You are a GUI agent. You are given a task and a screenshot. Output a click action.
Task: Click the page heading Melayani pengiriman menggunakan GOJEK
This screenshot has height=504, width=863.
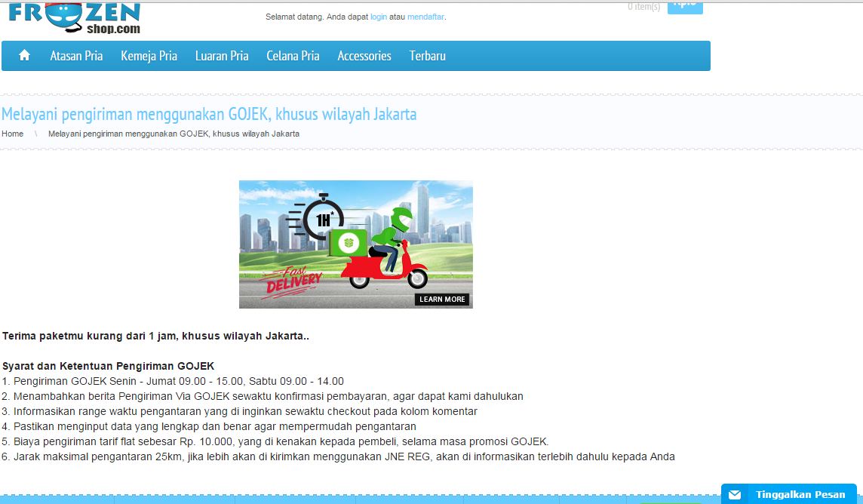tap(209, 114)
